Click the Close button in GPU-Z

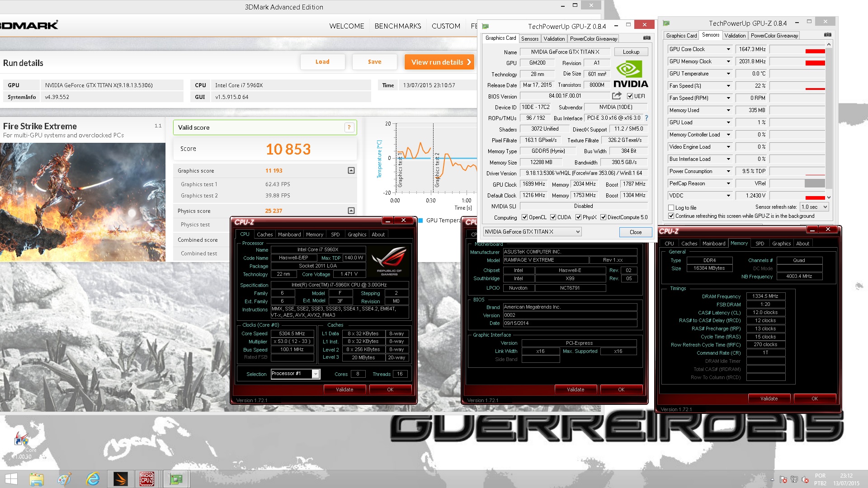[x=636, y=232]
